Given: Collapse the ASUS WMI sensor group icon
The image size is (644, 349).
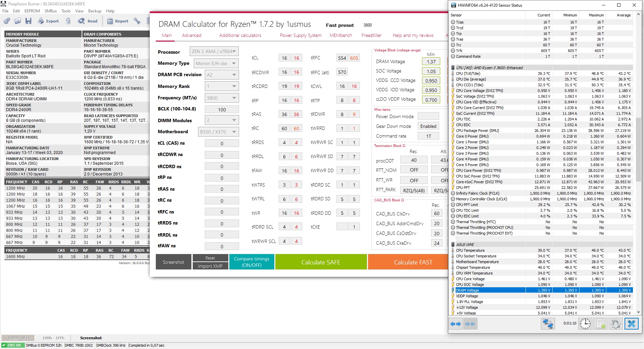Looking at the screenshot, I should (453, 245).
